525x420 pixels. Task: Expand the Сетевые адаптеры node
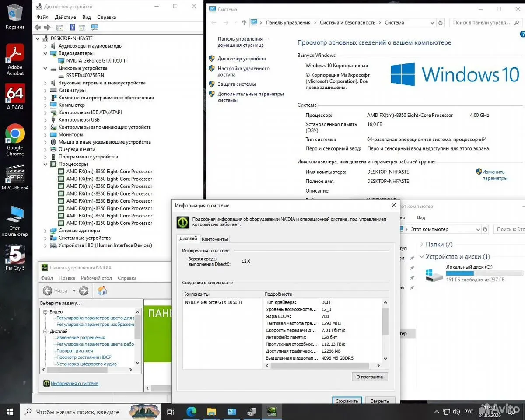tap(45, 231)
